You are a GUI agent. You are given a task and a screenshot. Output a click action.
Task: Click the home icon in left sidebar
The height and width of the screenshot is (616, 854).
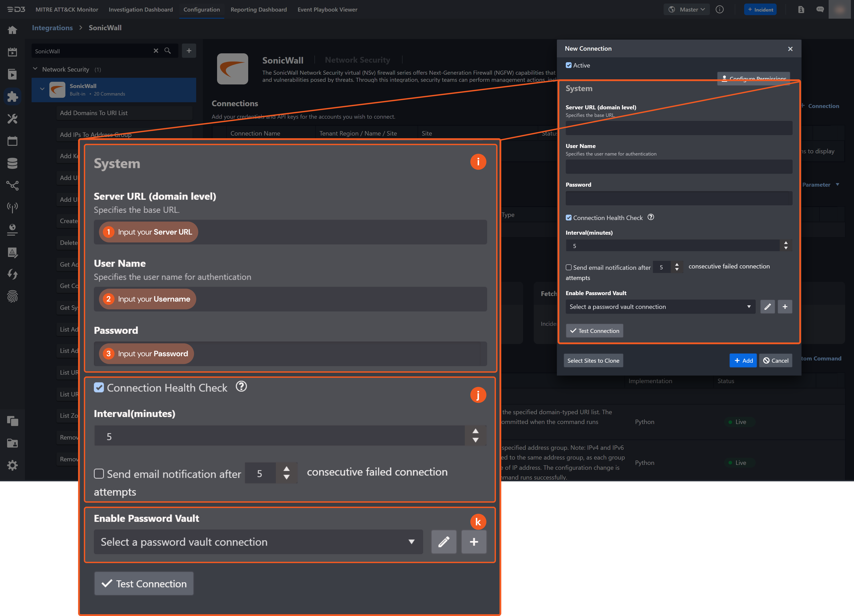pyautogui.click(x=12, y=30)
